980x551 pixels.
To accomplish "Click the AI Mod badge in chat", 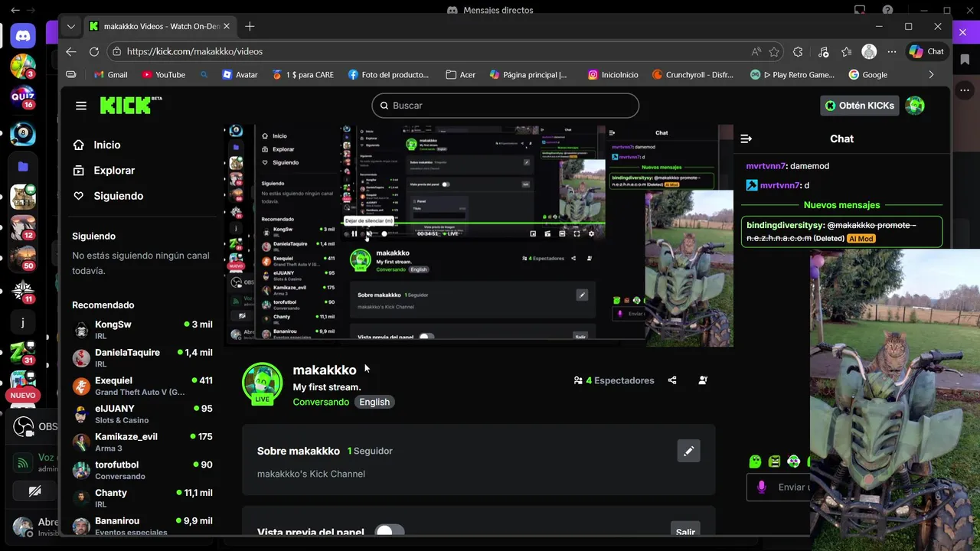I will pos(861,239).
